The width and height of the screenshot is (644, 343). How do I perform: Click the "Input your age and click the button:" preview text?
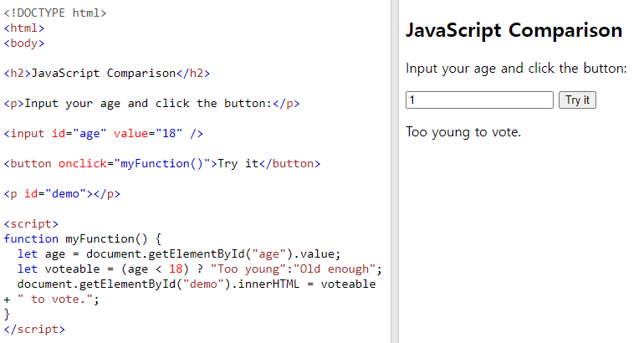(x=516, y=69)
